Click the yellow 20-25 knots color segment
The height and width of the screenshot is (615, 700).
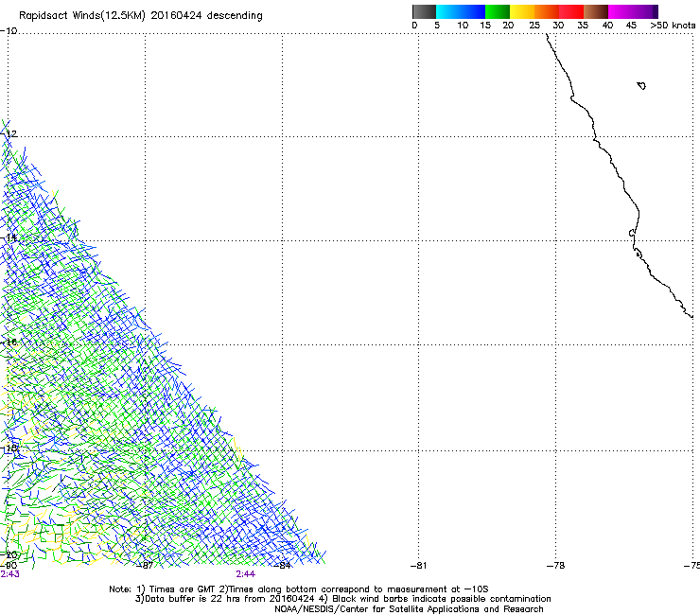tap(522, 11)
